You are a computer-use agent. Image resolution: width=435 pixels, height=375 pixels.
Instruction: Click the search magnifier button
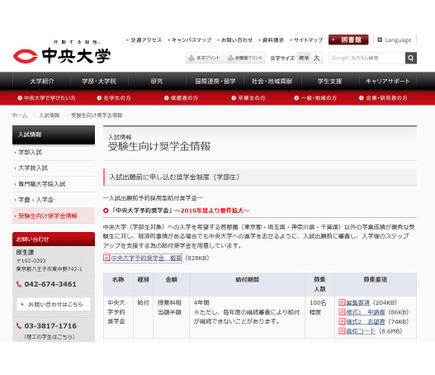pyautogui.click(x=411, y=58)
